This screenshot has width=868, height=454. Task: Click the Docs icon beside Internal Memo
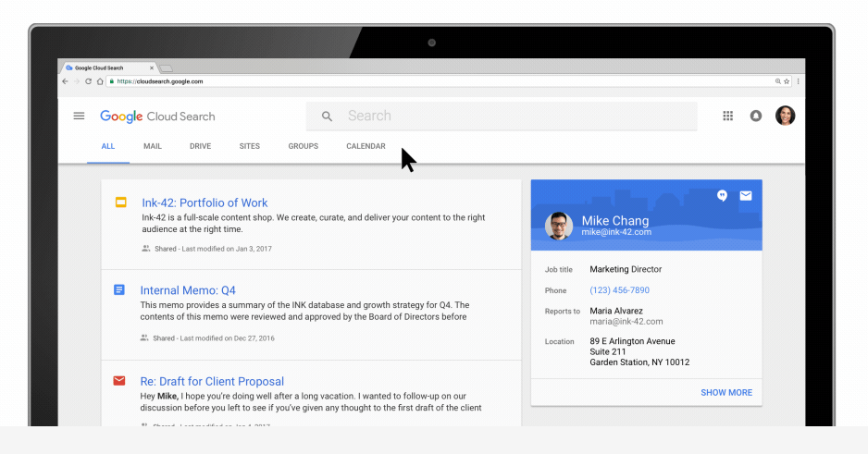119,289
